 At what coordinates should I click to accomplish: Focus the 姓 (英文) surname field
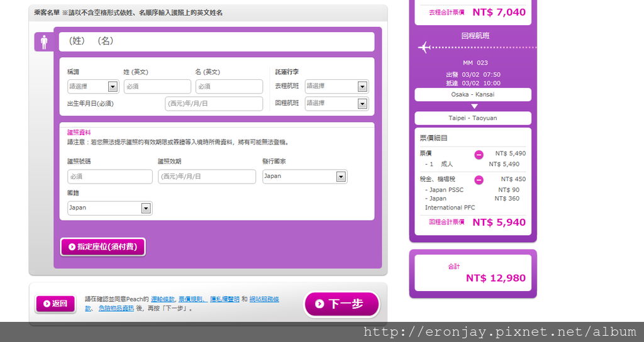[x=157, y=87]
